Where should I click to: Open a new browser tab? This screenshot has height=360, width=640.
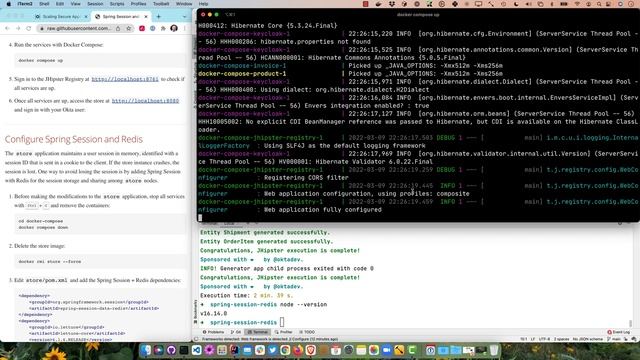(x=158, y=17)
